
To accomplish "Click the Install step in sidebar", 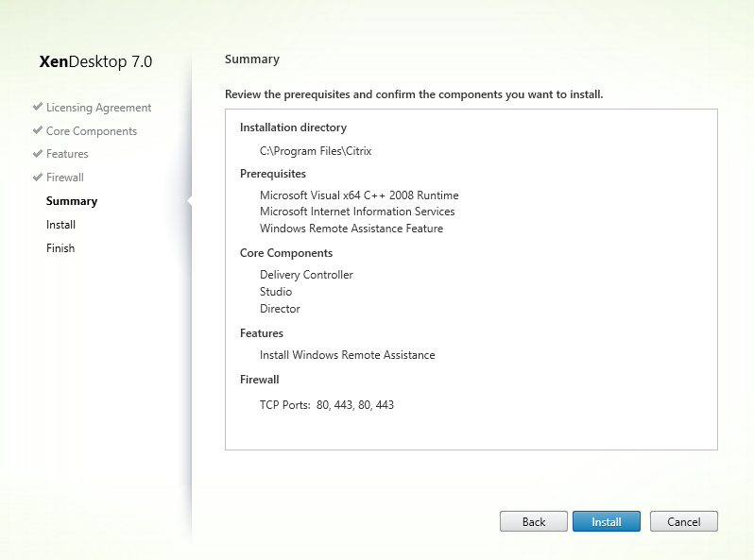I will [x=60, y=225].
